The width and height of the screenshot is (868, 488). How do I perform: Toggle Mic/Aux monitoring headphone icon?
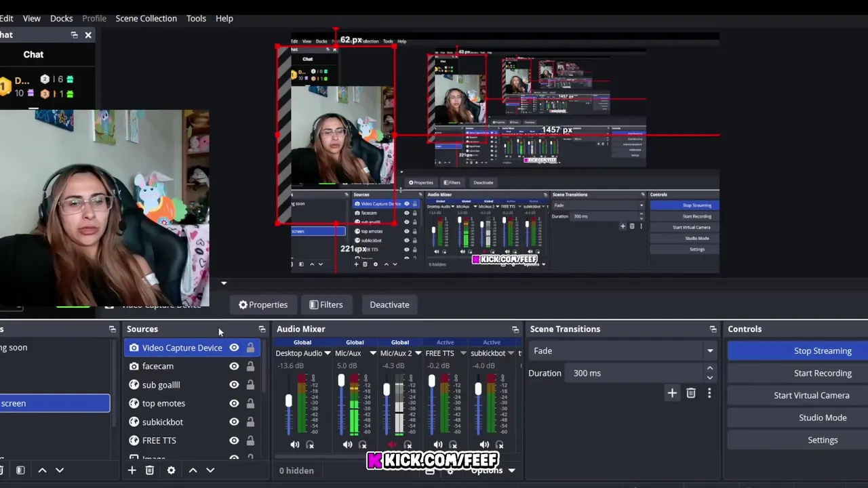tap(362, 445)
